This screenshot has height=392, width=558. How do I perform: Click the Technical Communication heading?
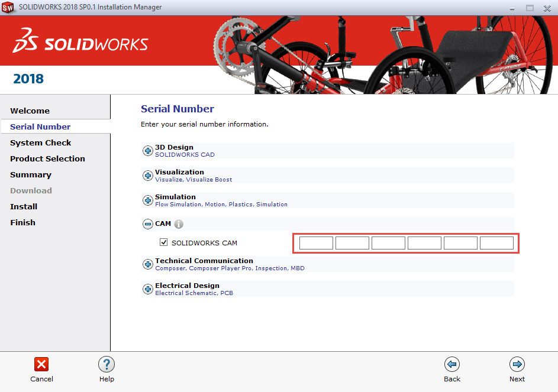[204, 261]
